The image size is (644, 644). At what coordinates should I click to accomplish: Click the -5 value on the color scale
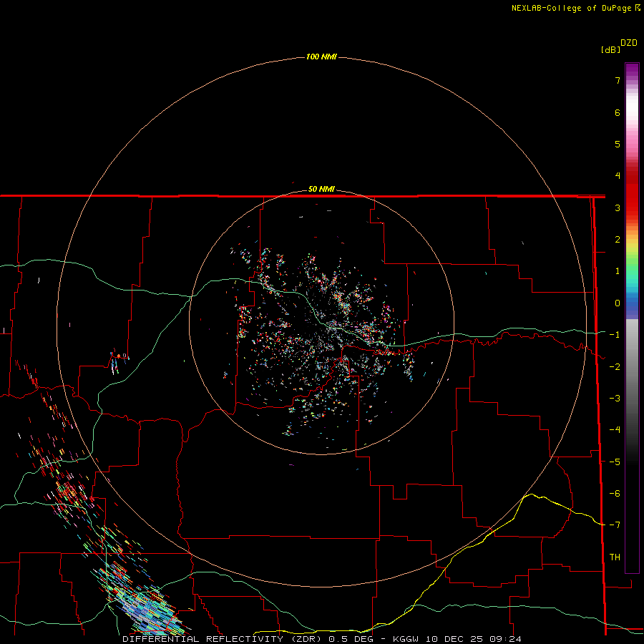615,462
